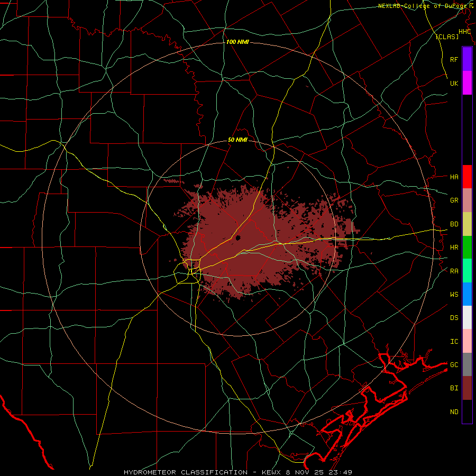Click the small black radar site hole
476x476 pixels.
point(237,237)
